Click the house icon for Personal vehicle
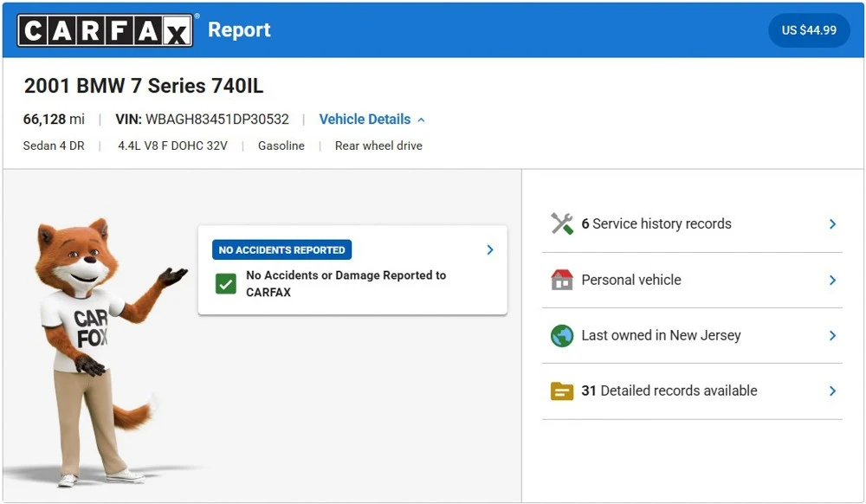866x504 pixels. 562,280
